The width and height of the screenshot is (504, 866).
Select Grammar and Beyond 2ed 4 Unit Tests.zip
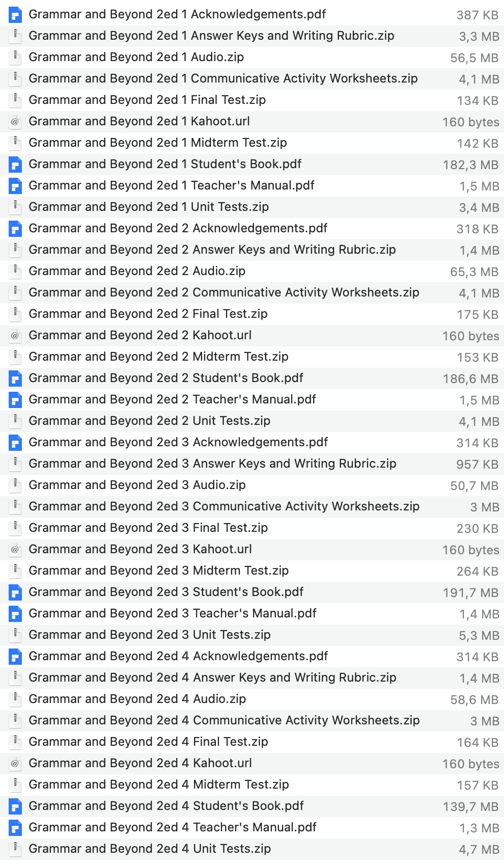pos(150,849)
